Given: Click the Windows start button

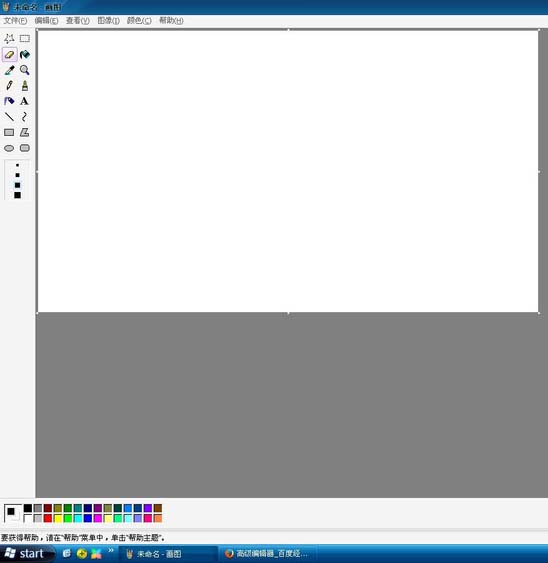Looking at the screenshot, I should click(27, 554).
